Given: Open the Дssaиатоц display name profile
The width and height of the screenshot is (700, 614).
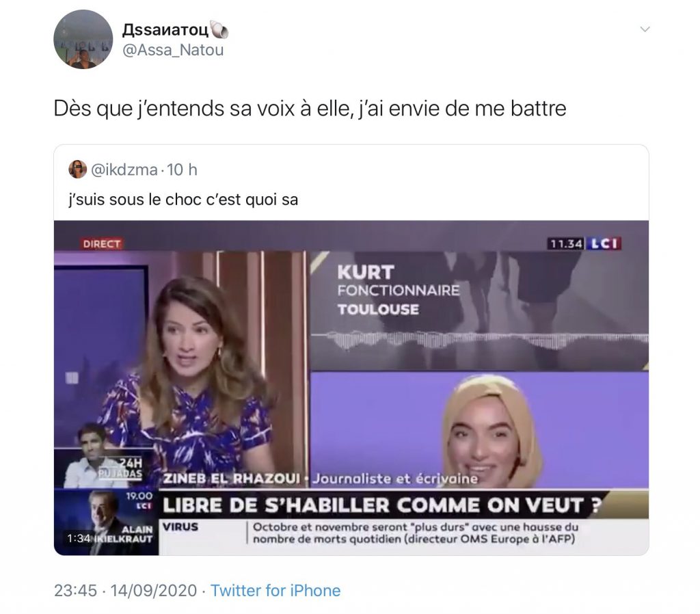Looking at the screenshot, I should click(x=165, y=29).
